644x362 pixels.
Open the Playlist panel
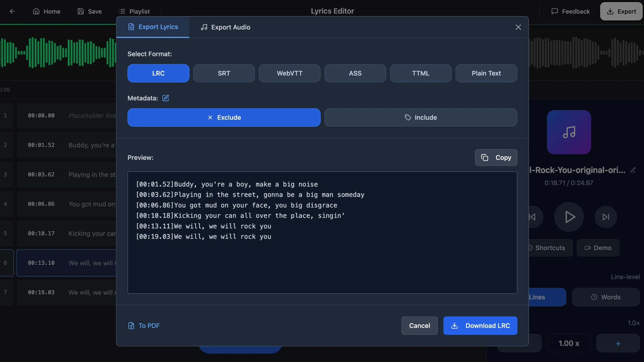(135, 11)
